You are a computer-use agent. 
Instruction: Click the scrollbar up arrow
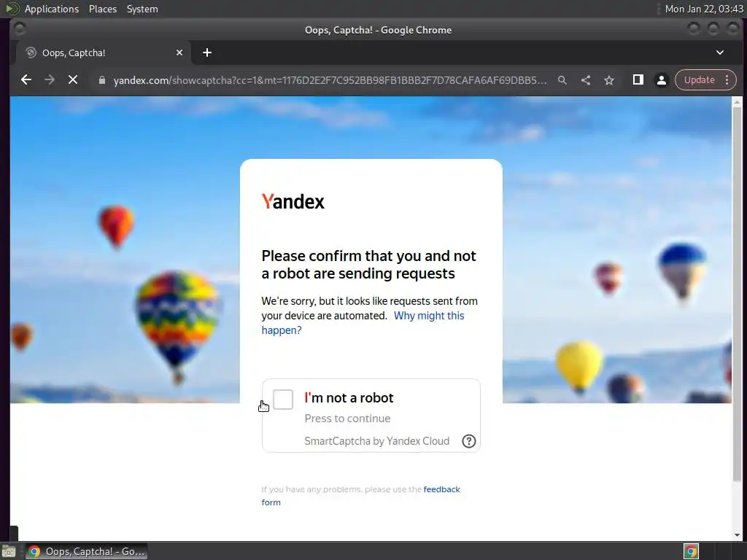coord(737,101)
